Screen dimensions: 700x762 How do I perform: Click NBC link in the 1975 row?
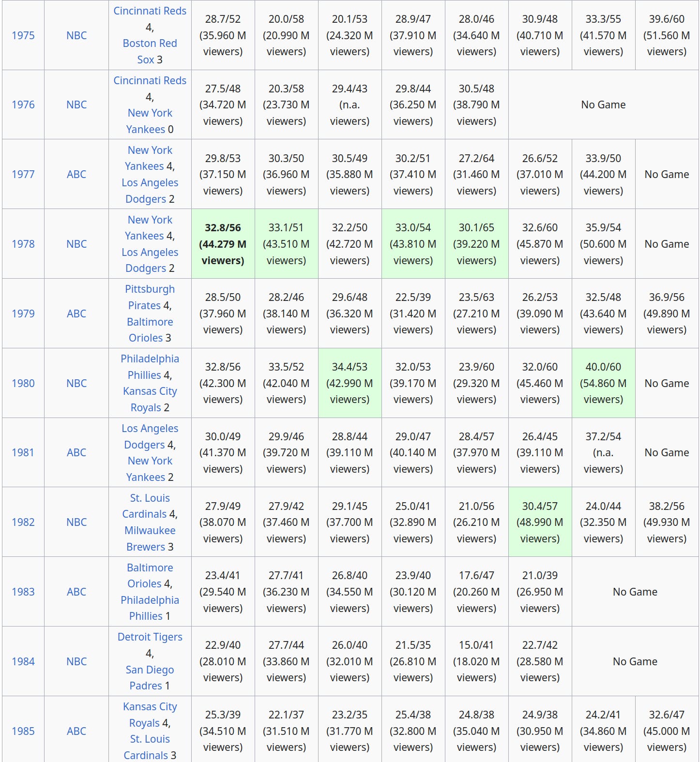pyautogui.click(x=76, y=35)
